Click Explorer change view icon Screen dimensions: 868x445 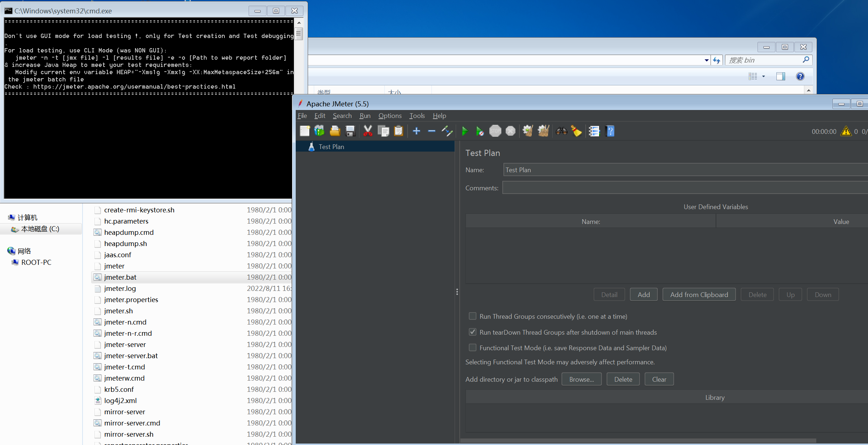753,76
